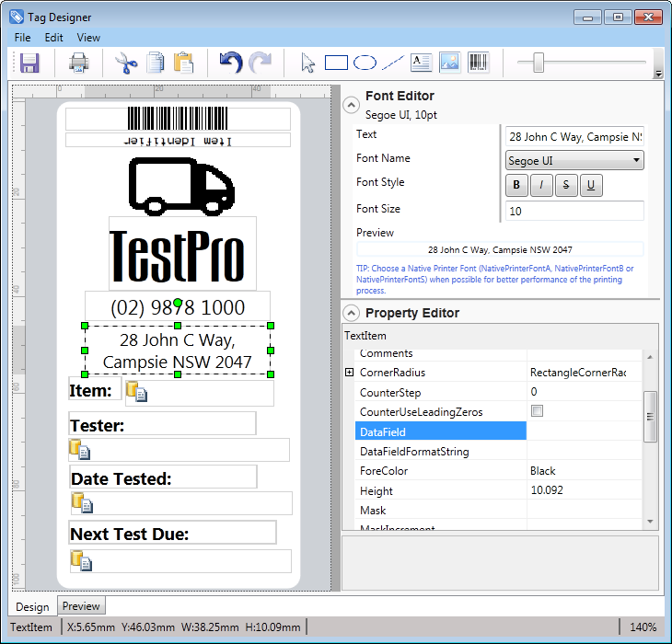Click the Save floppy disk icon

pyautogui.click(x=29, y=63)
